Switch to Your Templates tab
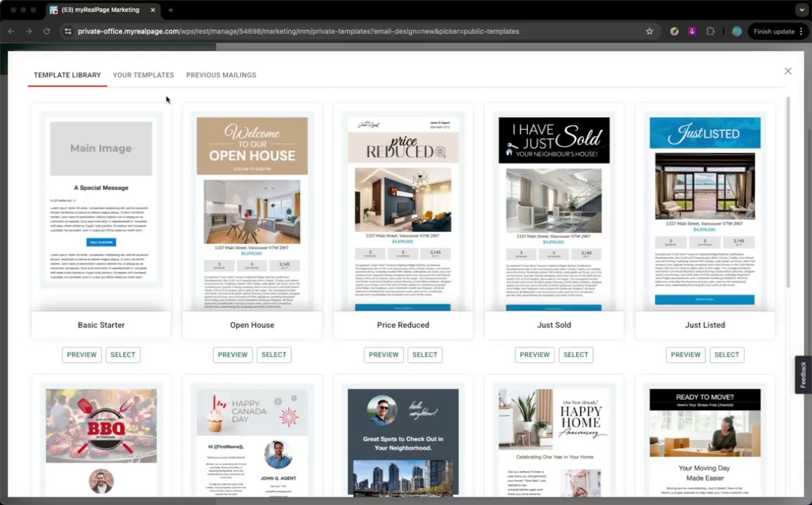The width and height of the screenshot is (812, 505). (144, 75)
